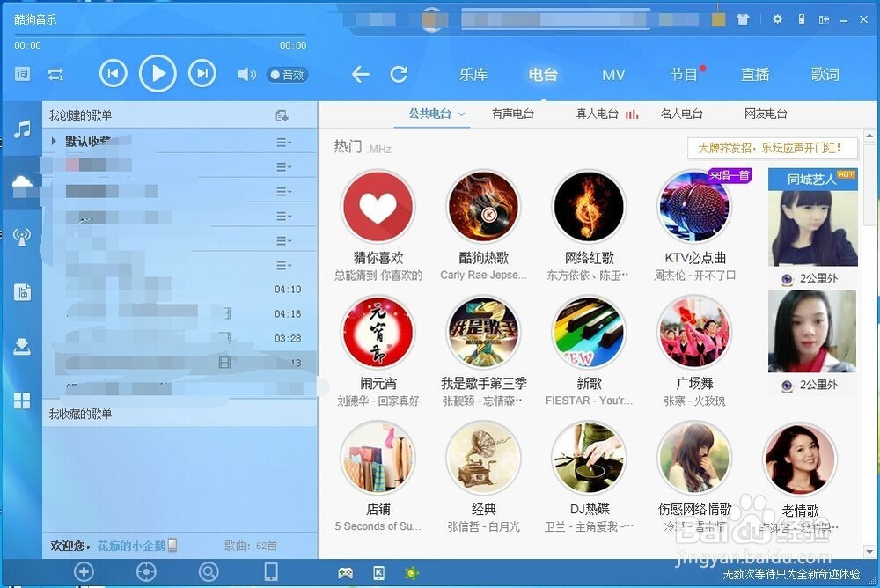Open the game controller icon
The width and height of the screenshot is (880, 588).
345,573
